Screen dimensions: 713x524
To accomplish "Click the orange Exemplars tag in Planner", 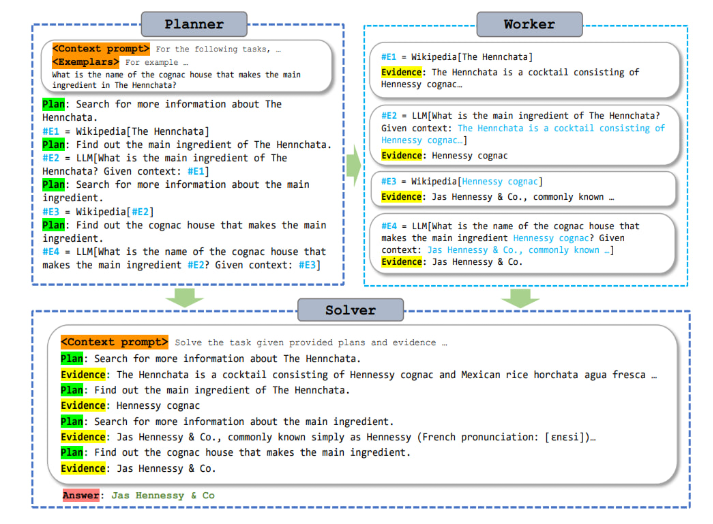I will click(x=89, y=62).
